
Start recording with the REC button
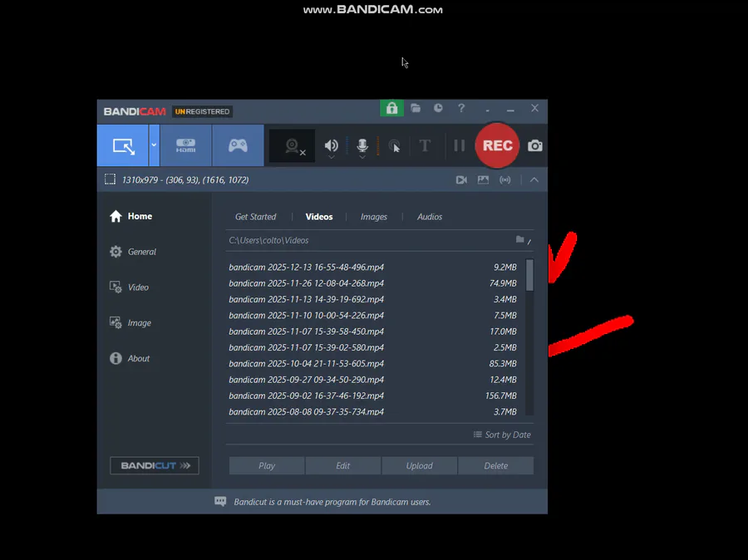click(497, 145)
